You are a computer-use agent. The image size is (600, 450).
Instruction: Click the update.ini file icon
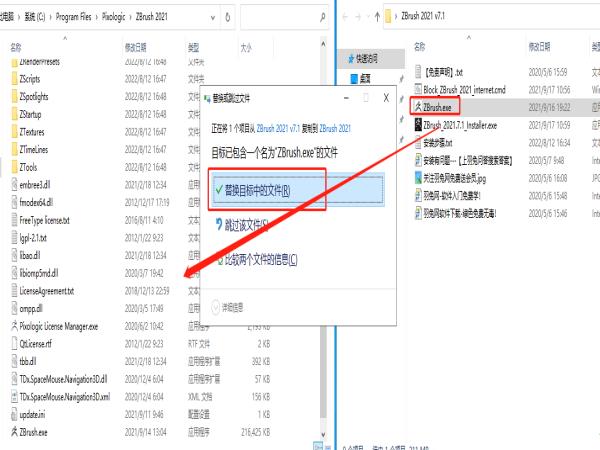tap(15, 414)
